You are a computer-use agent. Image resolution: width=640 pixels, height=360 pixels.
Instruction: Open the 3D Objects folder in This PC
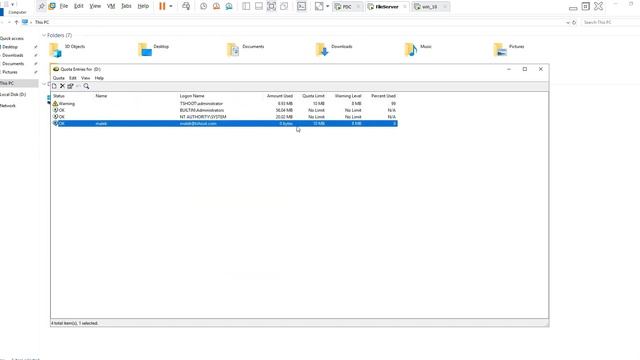point(67,49)
